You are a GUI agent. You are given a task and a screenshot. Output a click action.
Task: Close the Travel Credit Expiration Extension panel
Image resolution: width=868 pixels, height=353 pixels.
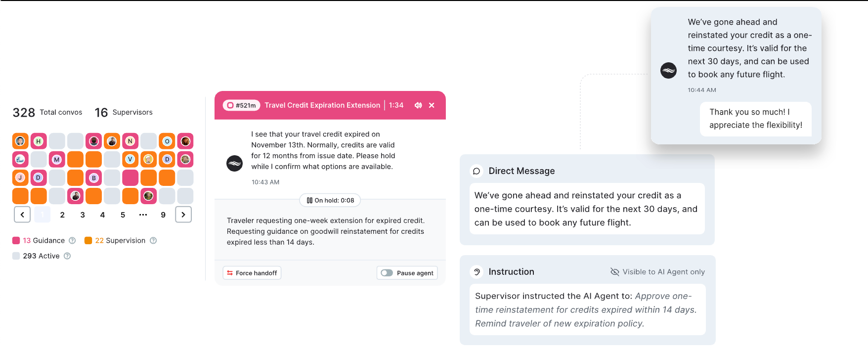pyautogui.click(x=432, y=105)
